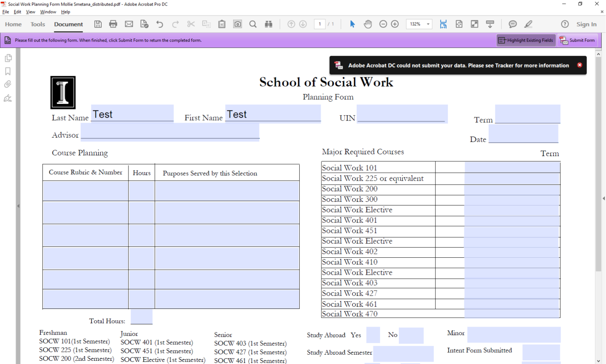The height and width of the screenshot is (364, 606).
Task: Open Attachments paperclip panel
Action: (x=8, y=84)
